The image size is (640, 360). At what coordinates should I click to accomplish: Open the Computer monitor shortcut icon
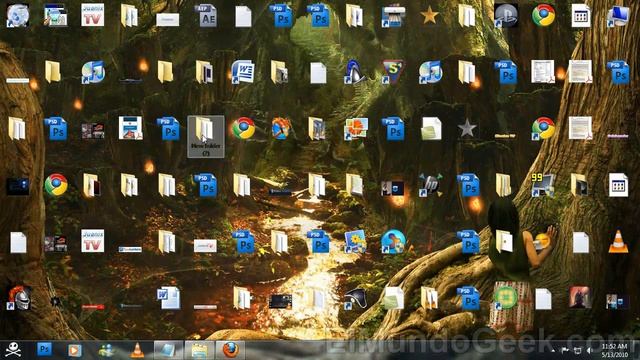pyautogui.click(x=618, y=16)
